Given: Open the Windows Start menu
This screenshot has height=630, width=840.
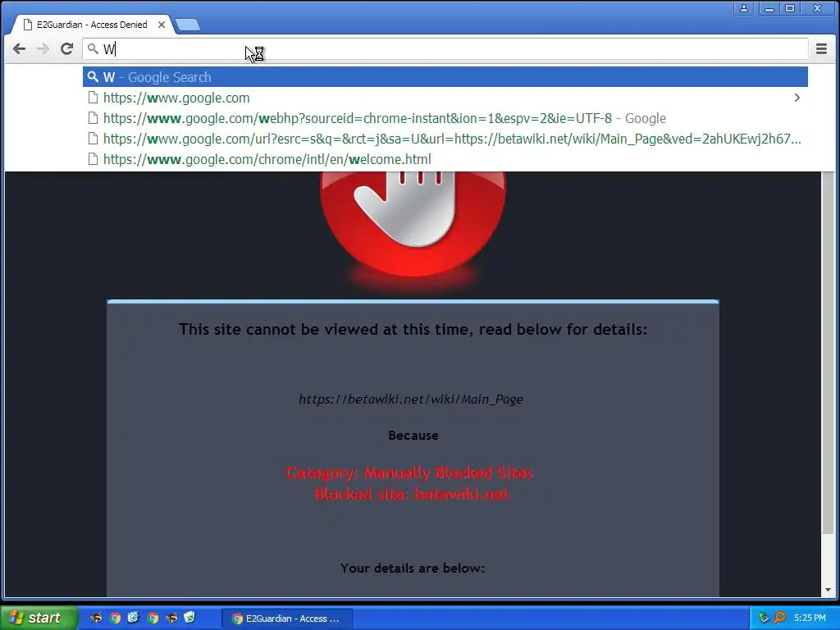Looking at the screenshot, I should pos(39,619).
